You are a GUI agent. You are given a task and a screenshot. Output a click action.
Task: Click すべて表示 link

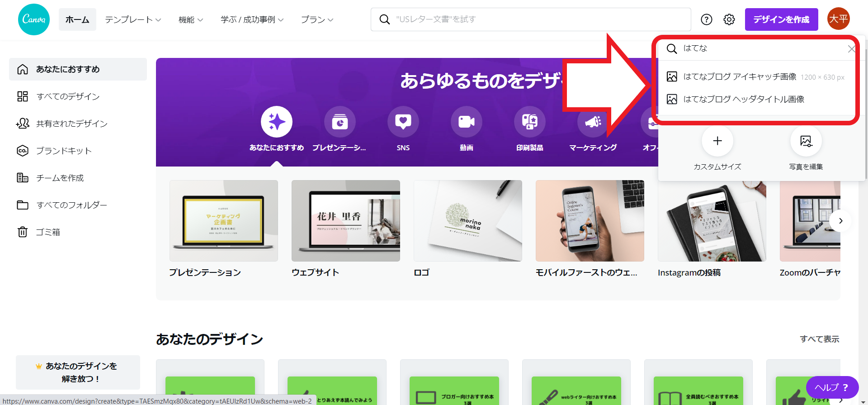pos(819,339)
